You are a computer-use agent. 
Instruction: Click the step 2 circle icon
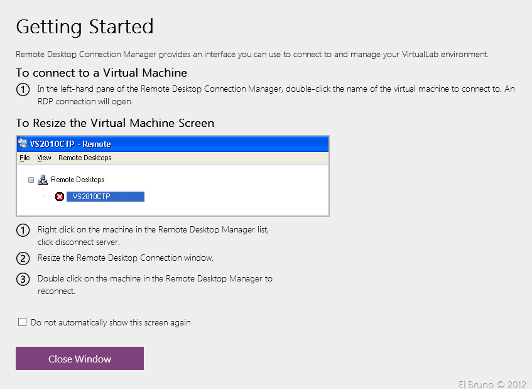point(23,258)
